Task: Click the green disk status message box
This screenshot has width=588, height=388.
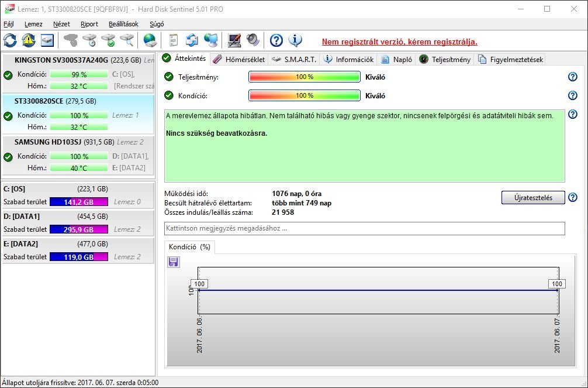Action: pos(365,146)
